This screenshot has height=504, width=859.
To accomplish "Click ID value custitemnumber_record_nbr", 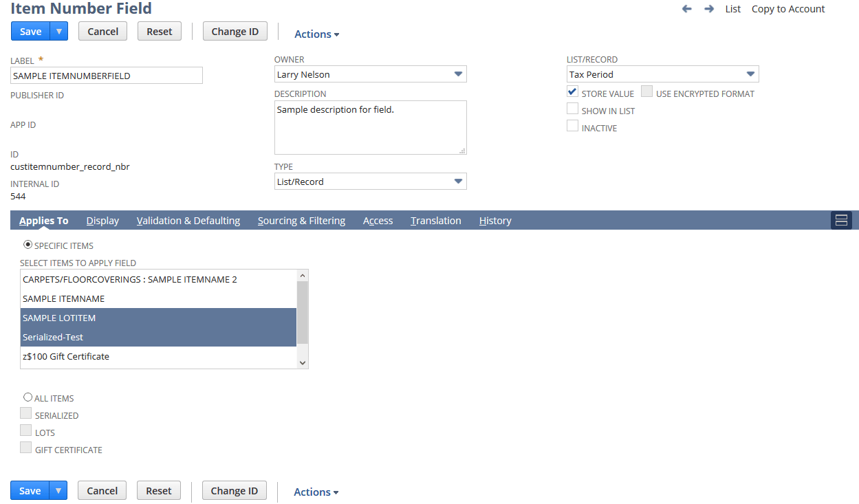I will (x=70, y=166).
